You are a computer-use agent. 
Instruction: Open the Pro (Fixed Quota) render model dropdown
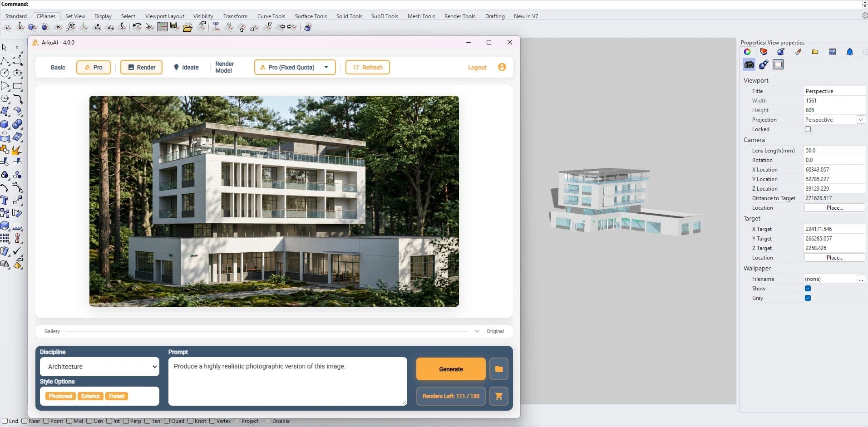coord(295,67)
